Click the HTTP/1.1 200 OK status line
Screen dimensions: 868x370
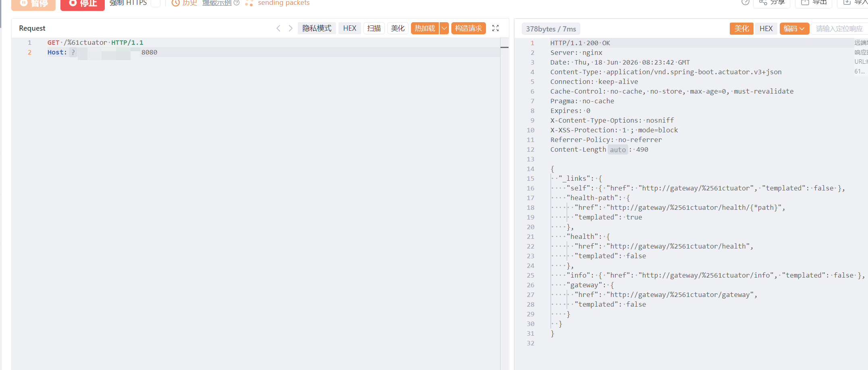580,43
